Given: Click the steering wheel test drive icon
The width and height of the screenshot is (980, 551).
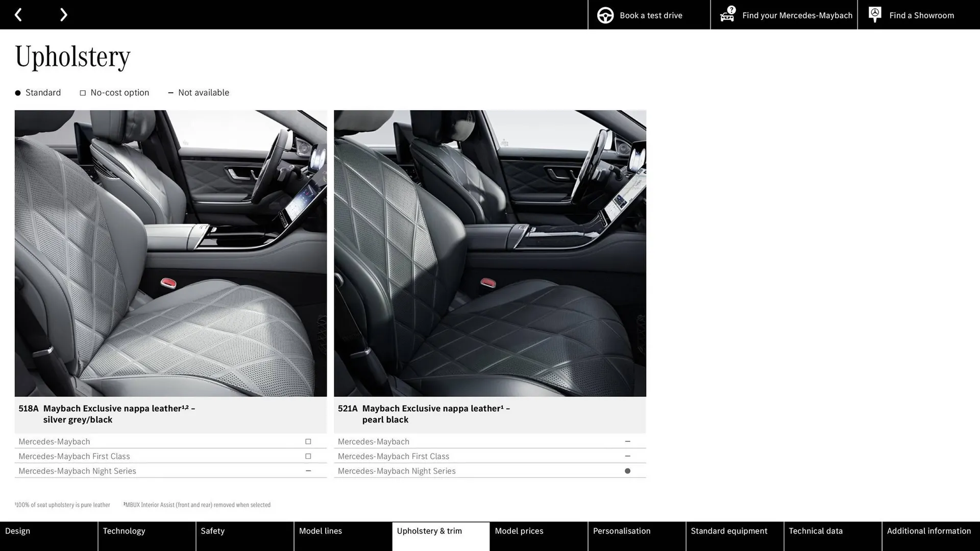Looking at the screenshot, I should coord(605,15).
